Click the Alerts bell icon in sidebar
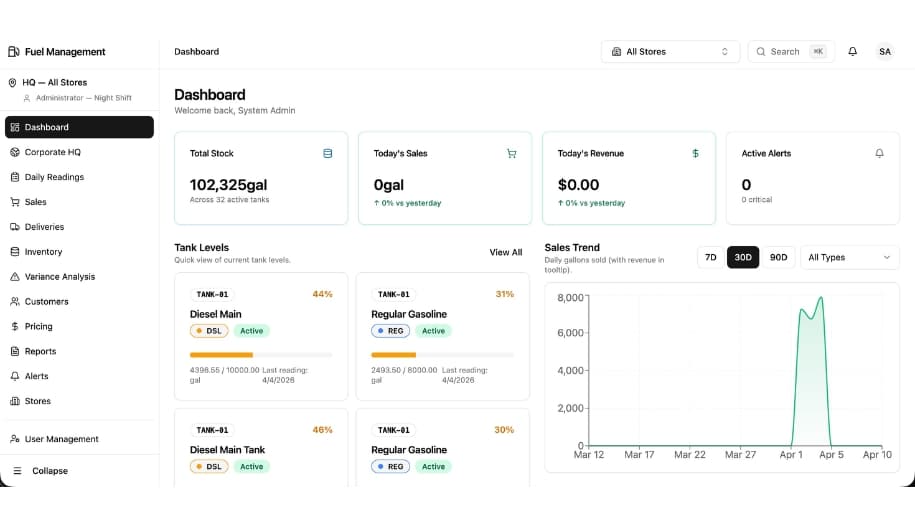This screenshot has height=525, width=915. (15, 376)
